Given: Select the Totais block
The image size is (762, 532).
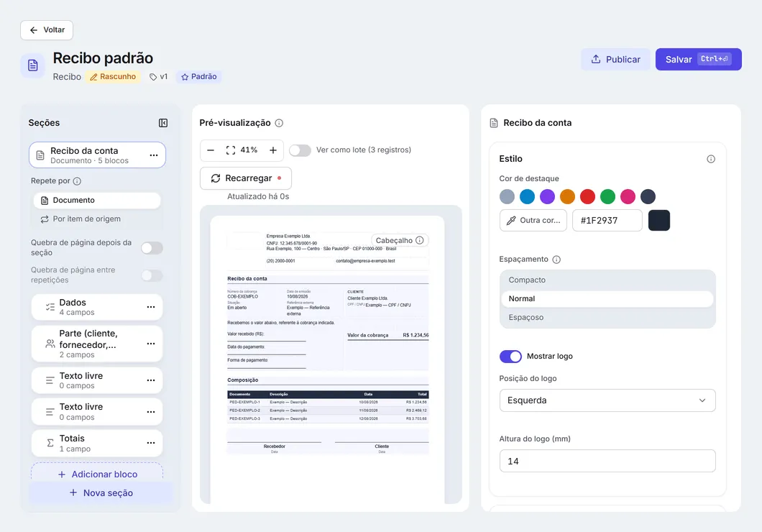Looking at the screenshot, I should pyautogui.click(x=97, y=443).
